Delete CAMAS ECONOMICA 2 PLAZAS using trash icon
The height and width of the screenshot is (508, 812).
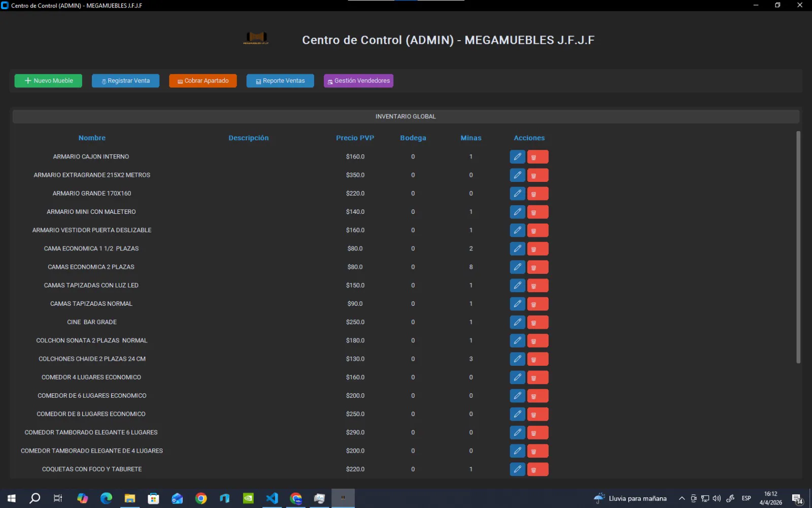538,267
